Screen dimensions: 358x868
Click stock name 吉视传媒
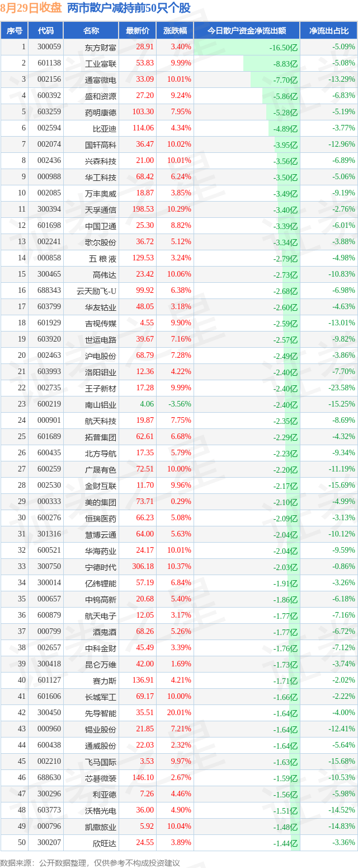(x=101, y=324)
